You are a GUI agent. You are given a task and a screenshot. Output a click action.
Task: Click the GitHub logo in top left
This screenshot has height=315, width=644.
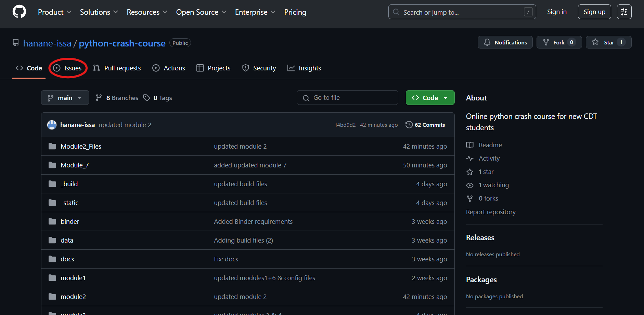(x=19, y=11)
